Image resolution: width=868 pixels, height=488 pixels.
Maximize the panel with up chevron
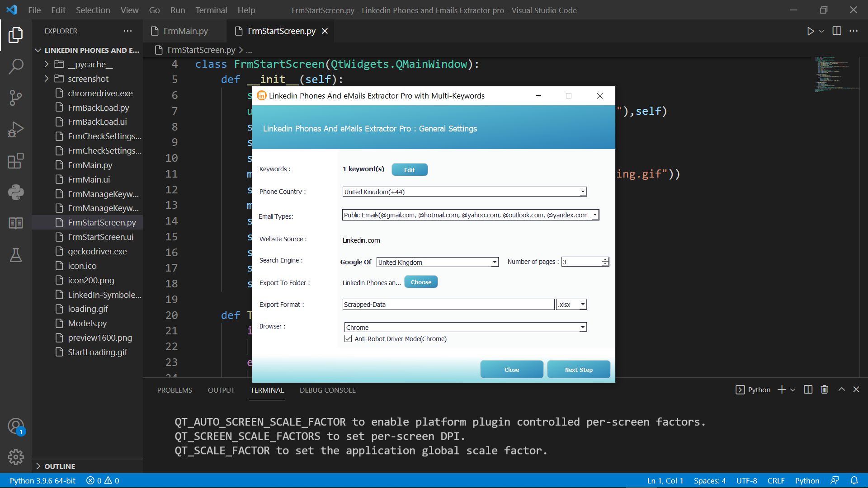coord(841,389)
